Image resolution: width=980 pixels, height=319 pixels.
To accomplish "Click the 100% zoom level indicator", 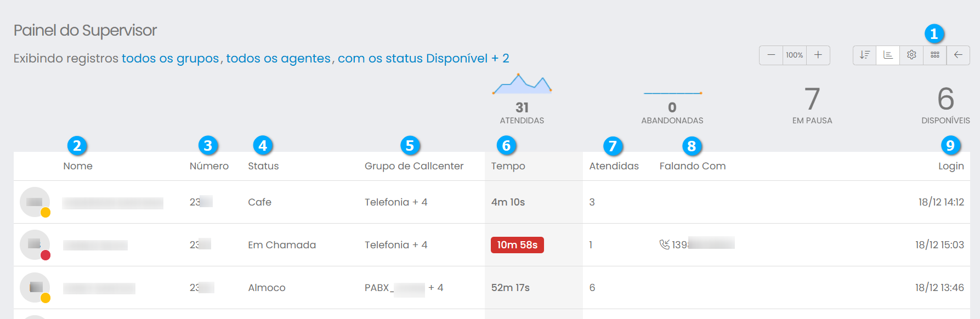I will click(x=794, y=55).
